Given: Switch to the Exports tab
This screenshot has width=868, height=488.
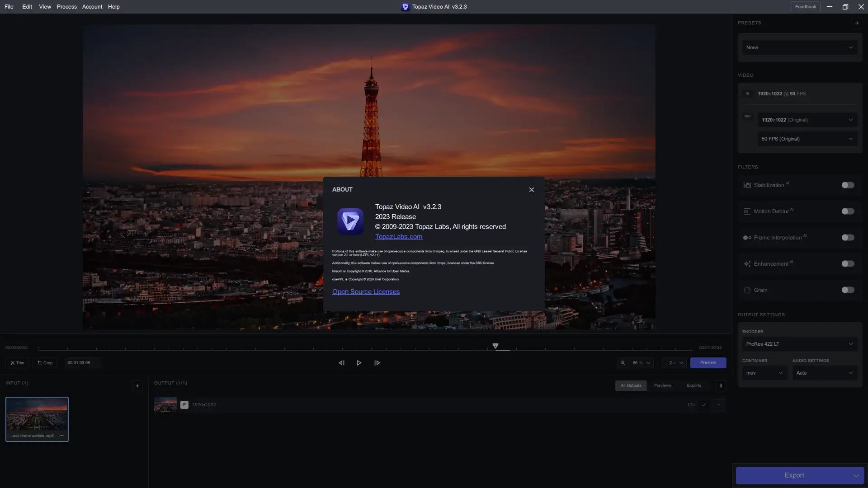Looking at the screenshot, I should coord(694,385).
